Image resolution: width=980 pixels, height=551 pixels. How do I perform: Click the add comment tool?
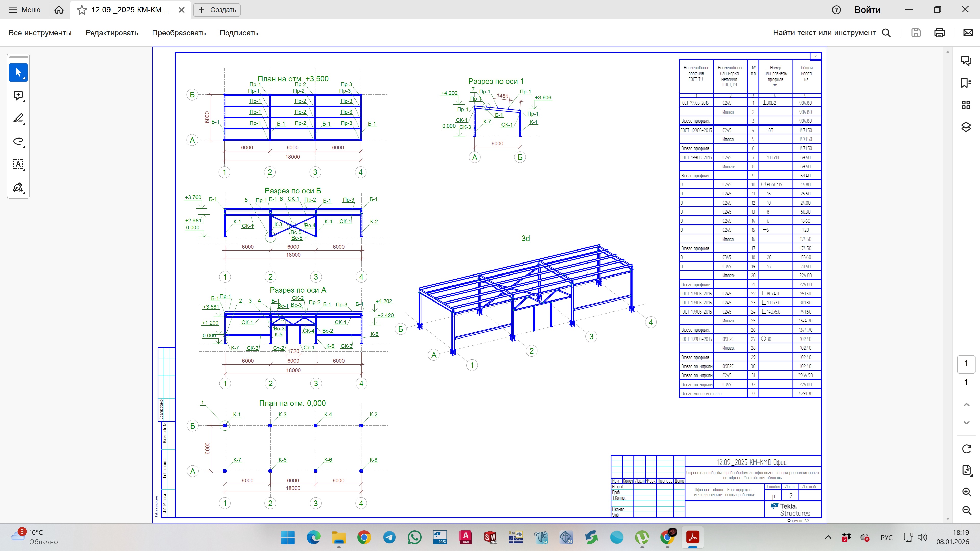tap(18, 95)
